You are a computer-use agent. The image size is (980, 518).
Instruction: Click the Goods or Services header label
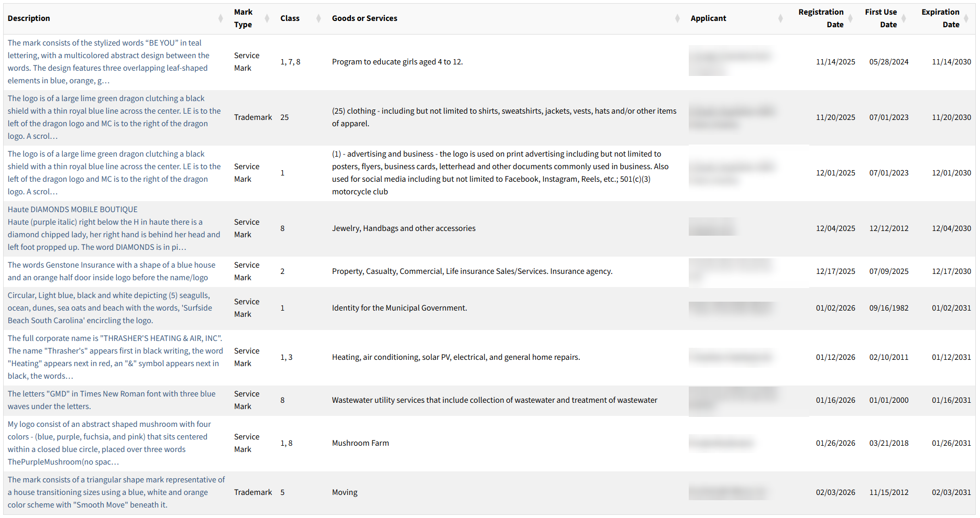click(x=365, y=18)
